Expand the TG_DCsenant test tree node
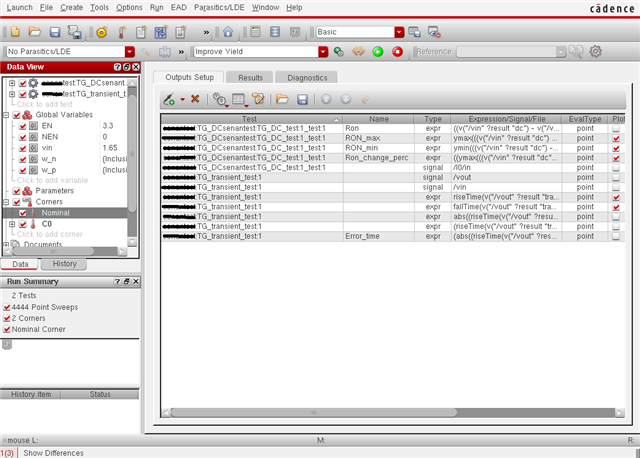The image size is (640, 458). [x=12, y=83]
